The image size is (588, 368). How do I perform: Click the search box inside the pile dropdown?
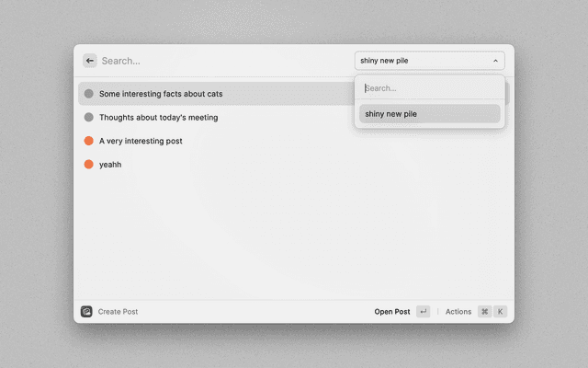[x=429, y=88]
